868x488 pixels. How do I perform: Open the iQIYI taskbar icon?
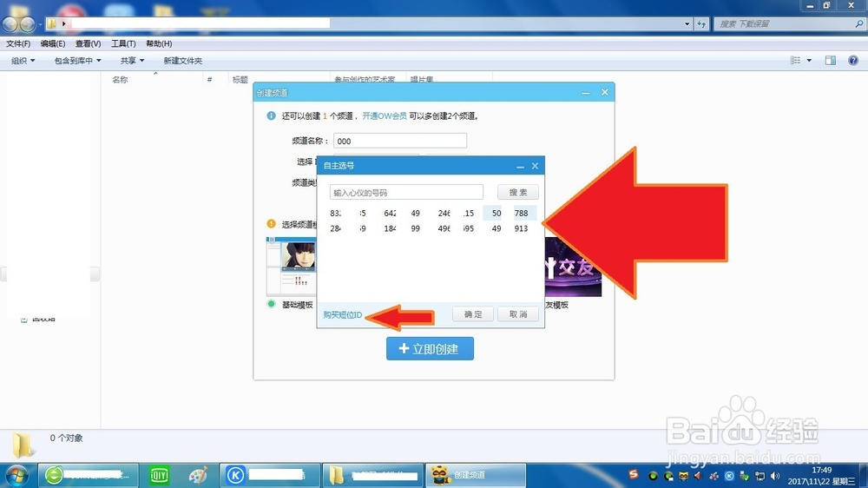160,475
